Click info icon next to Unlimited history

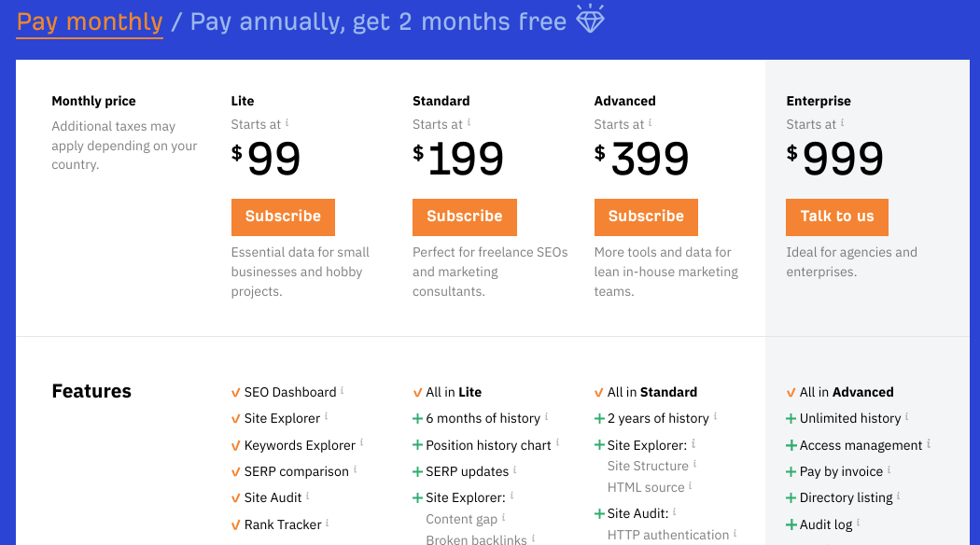pyautogui.click(x=907, y=416)
